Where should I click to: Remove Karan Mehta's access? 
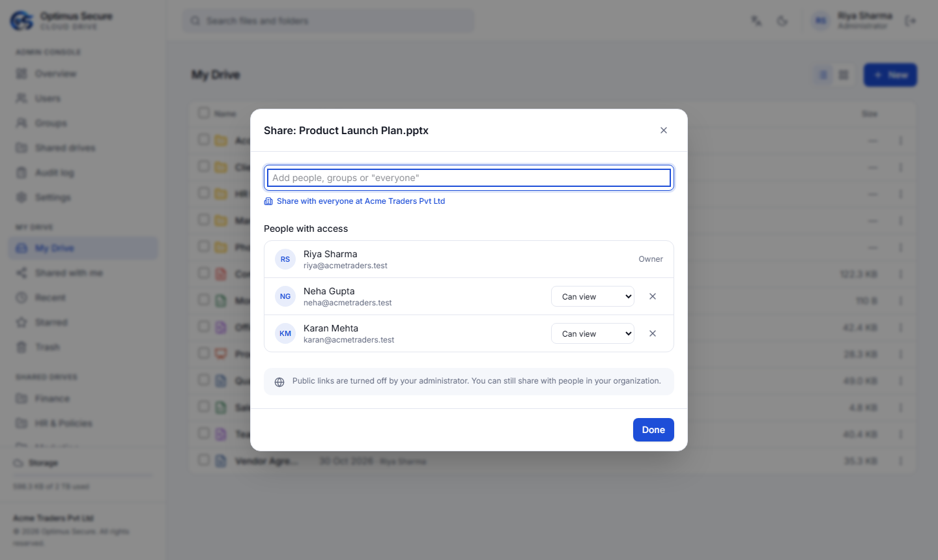(652, 333)
